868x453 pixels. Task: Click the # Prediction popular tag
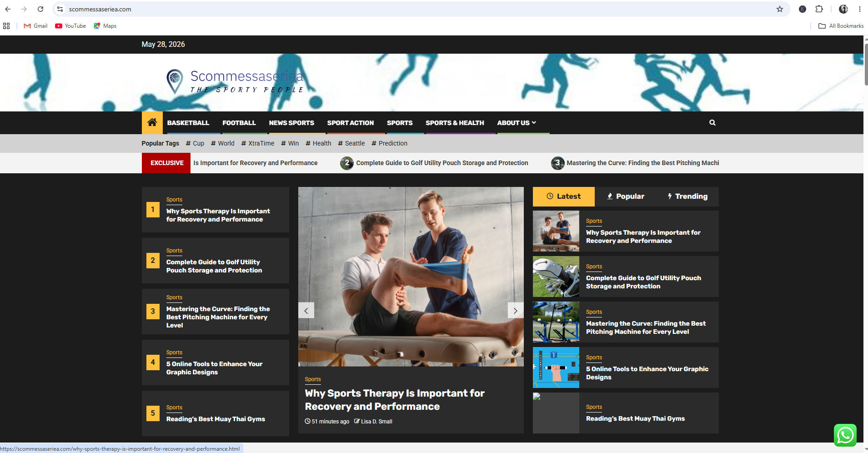389,143
